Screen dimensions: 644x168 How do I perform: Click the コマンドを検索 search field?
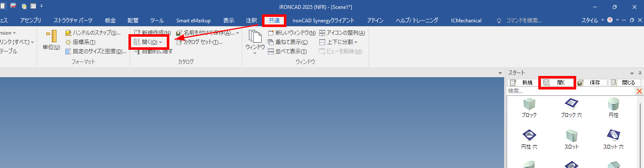[524, 20]
